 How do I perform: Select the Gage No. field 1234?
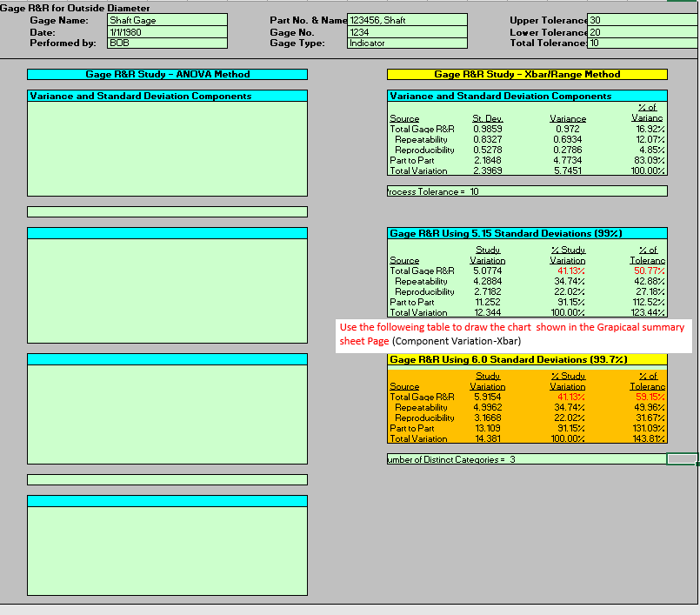point(407,32)
